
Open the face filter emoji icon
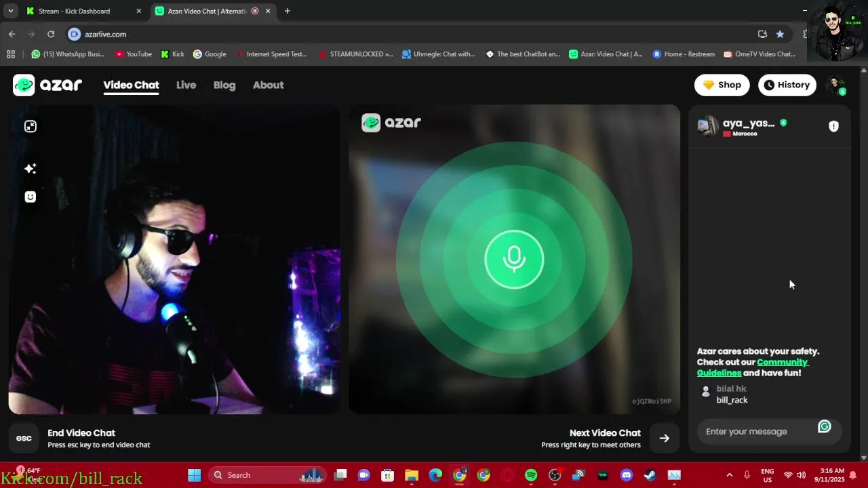point(30,197)
